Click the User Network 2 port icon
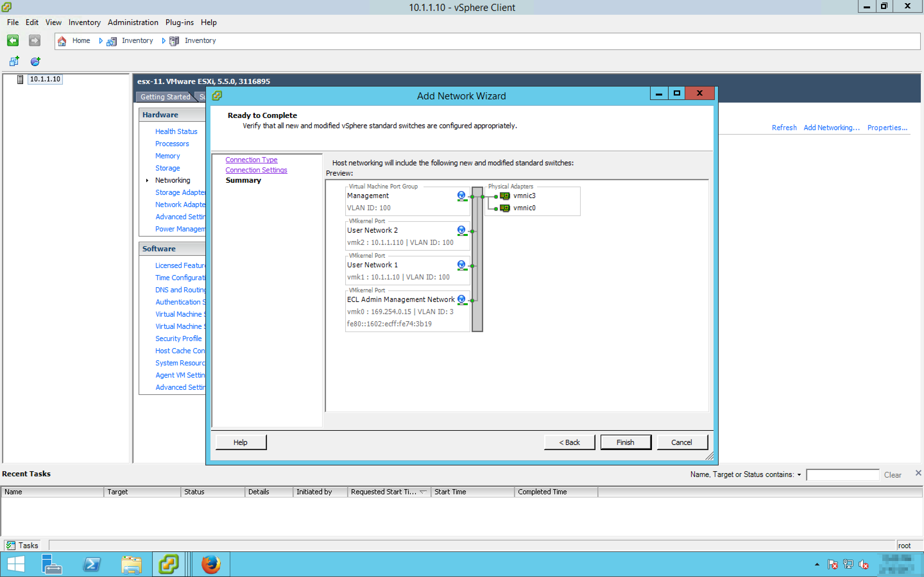 (x=461, y=230)
